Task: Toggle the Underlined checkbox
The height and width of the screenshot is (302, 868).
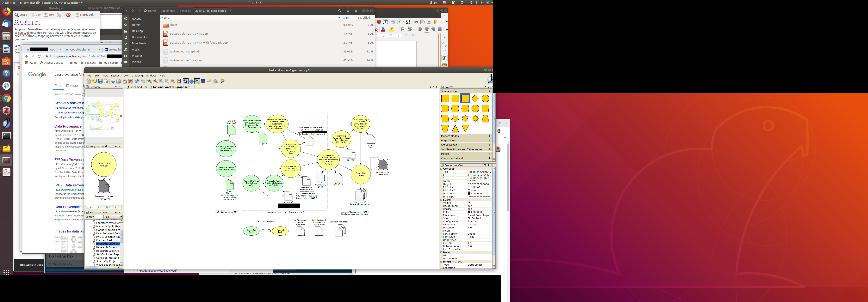Action: click(x=469, y=240)
